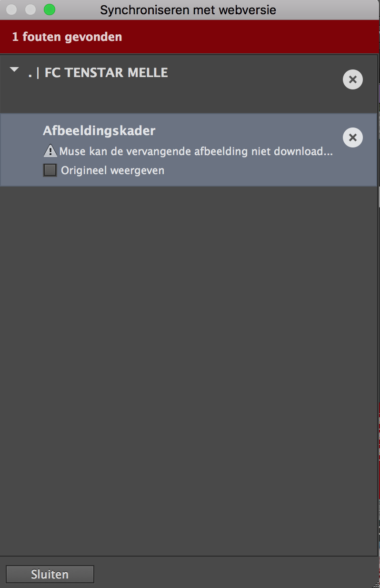Viewport: 380px width, 588px height.
Task: Click the 'Origineel weergeven' label text
Action: [x=112, y=170]
